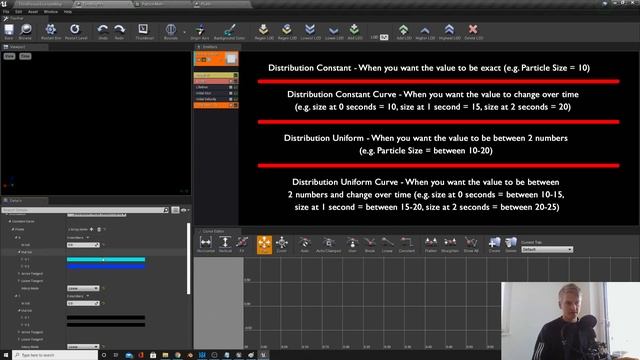
Task: Go to Lower LOD
Action: pyautogui.click(x=334, y=30)
